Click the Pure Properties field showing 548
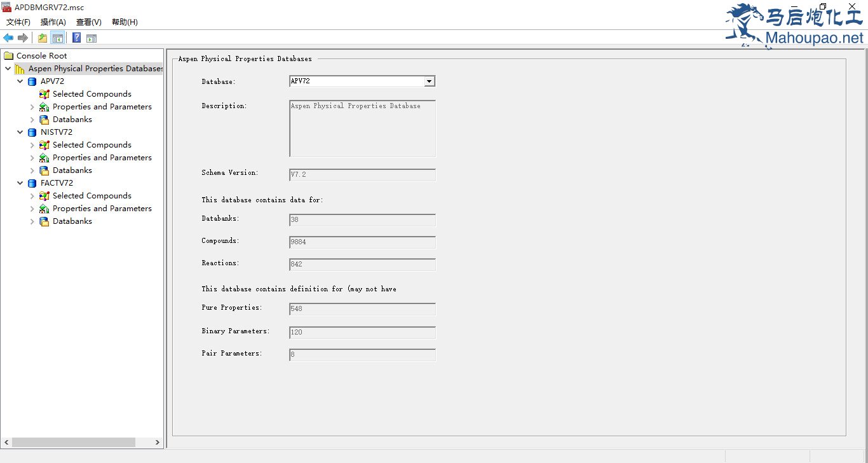868x463 pixels. coord(362,309)
